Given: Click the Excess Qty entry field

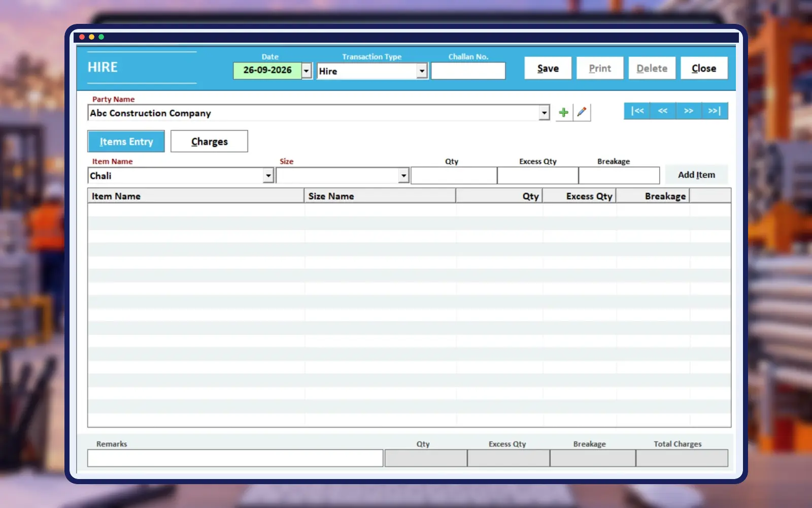Looking at the screenshot, I should click(538, 176).
